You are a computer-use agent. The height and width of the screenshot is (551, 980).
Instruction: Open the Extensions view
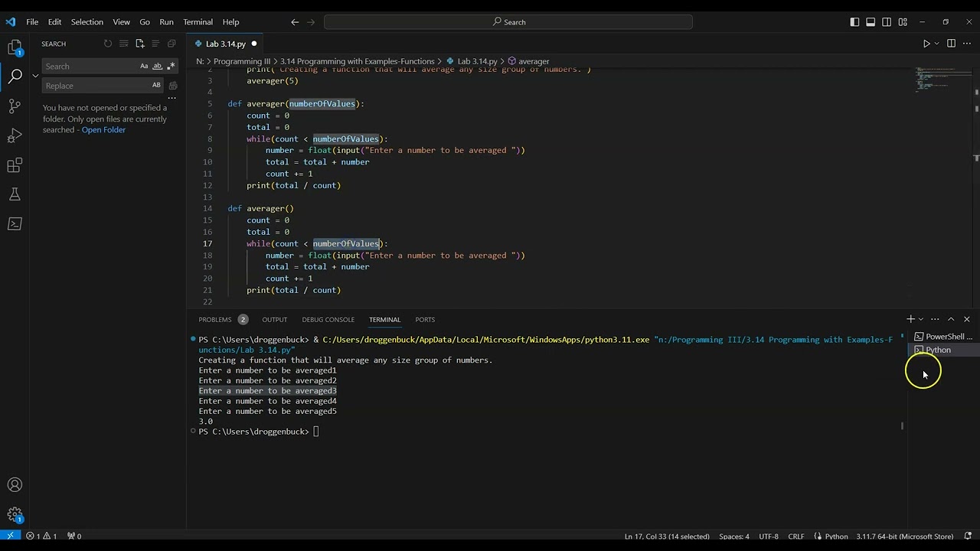click(x=15, y=165)
